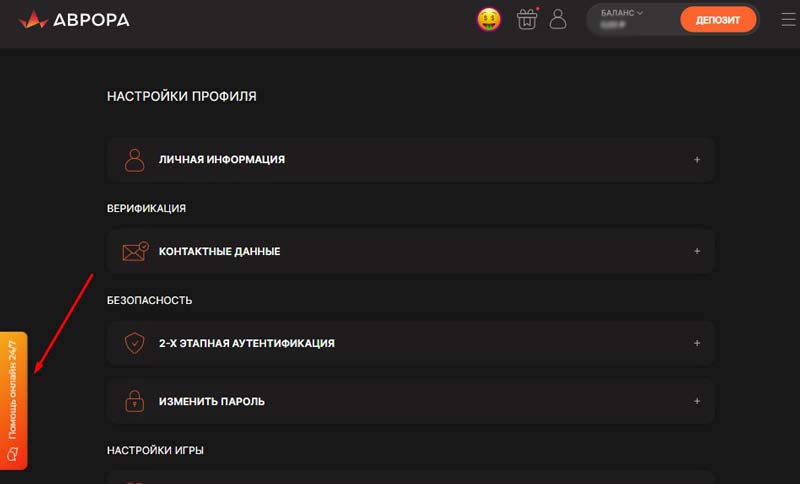The height and width of the screenshot is (484, 800).
Task: Click the Аврора logo
Action: tap(75, 19)
